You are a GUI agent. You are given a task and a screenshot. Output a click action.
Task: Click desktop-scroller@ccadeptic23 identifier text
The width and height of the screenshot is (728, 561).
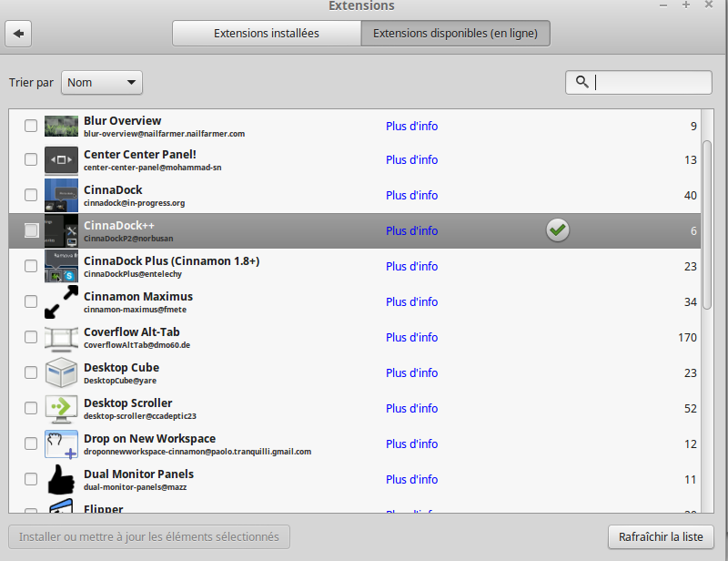[140, 416]
